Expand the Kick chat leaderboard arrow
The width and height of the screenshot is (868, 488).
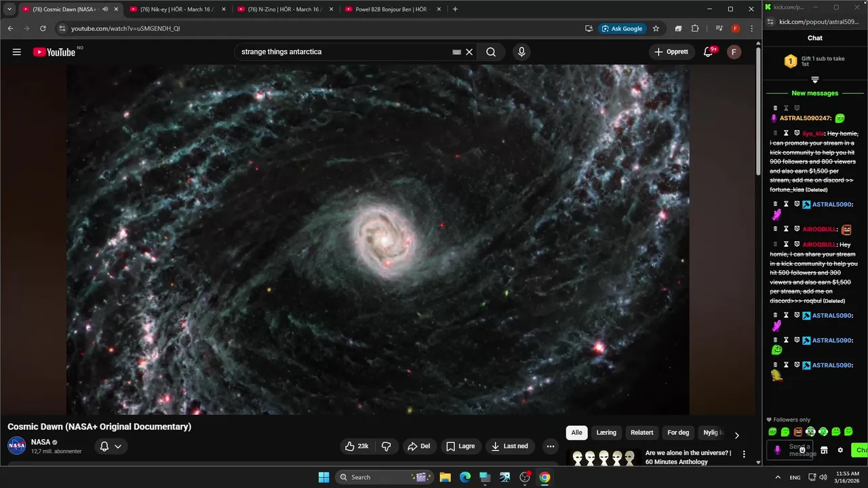(x=814, y=80)
